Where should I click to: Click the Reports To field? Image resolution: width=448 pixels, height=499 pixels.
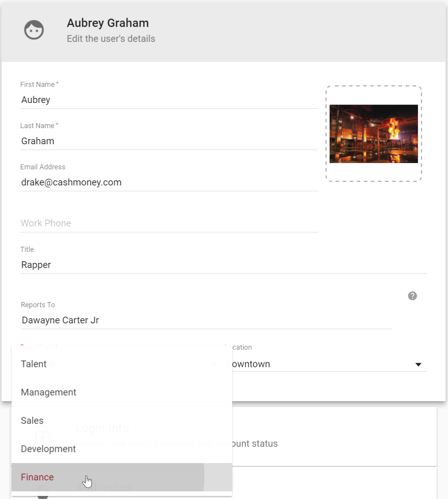(x=206, y=320)
